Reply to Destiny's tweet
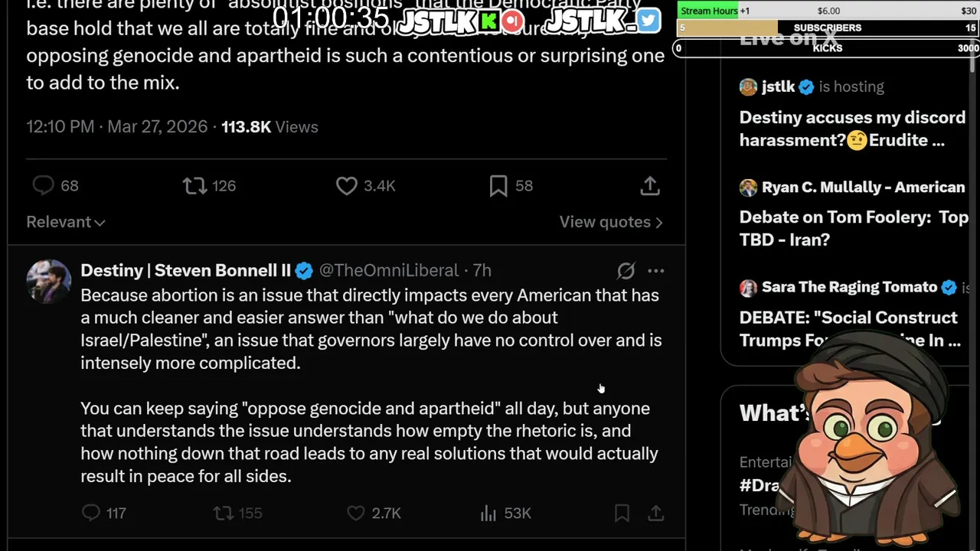 point(91,513)
